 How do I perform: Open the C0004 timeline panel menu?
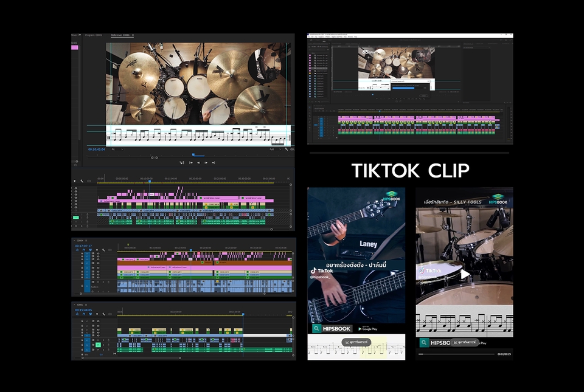click(86, 241)
